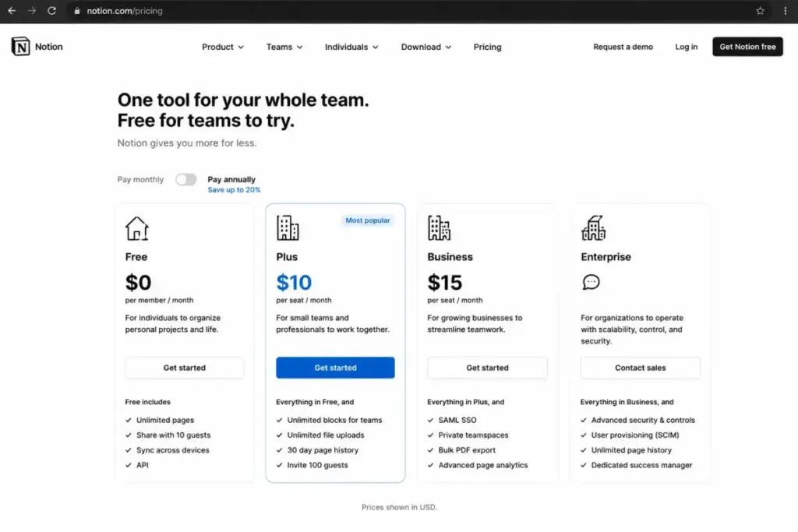Click the 'Share with 10 guests' feature

pos(174,435)
